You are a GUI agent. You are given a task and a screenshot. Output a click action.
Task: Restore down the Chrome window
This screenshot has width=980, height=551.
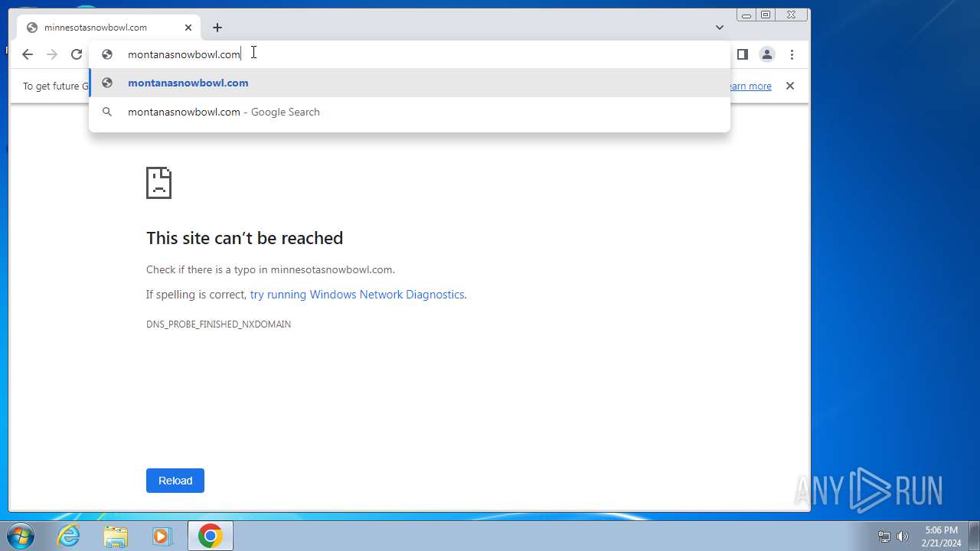pos(766,15)
